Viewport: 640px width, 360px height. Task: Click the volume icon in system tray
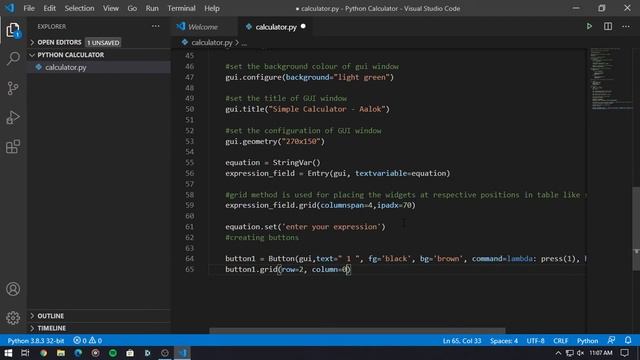point(580,353)
